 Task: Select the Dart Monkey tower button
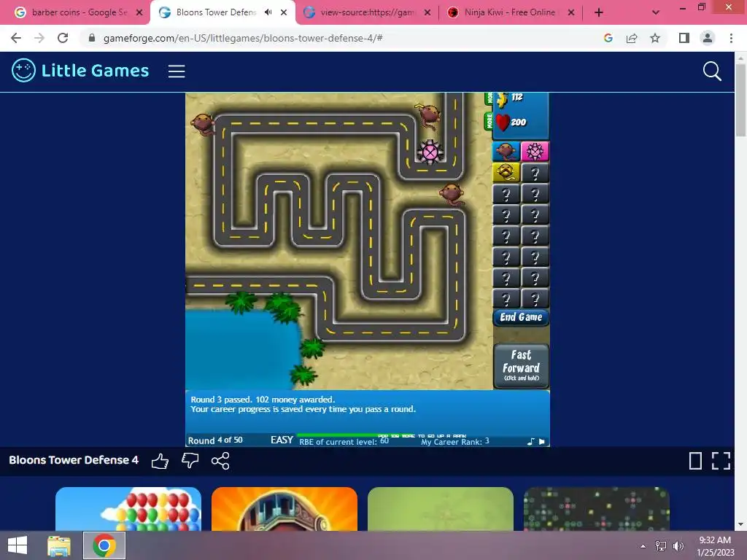[x=506, y=152]
